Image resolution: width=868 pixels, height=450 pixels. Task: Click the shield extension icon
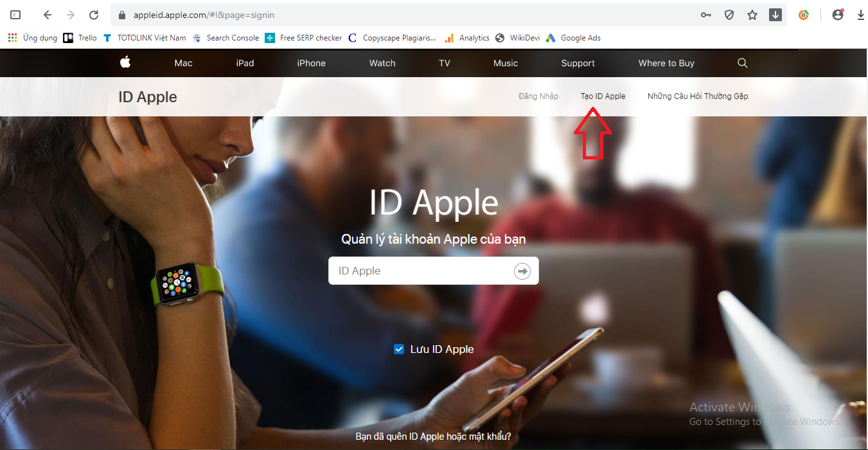(729, 15)
